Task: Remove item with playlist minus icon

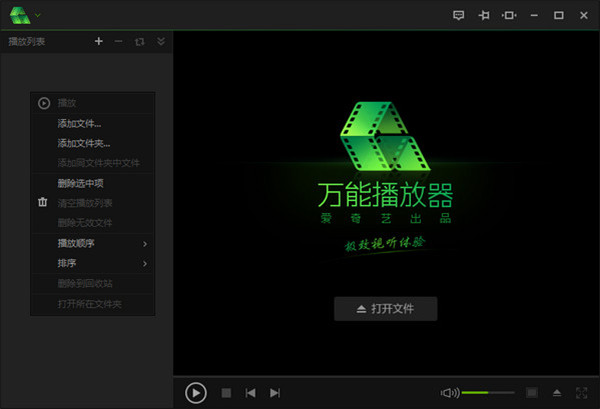Action: [x=119, y=41]
